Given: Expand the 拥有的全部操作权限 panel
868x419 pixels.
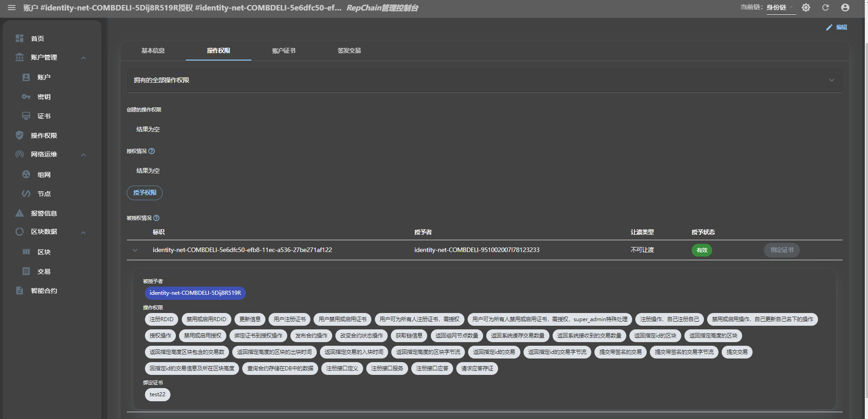Looking at the screenshot, I should tap(484, 80).
